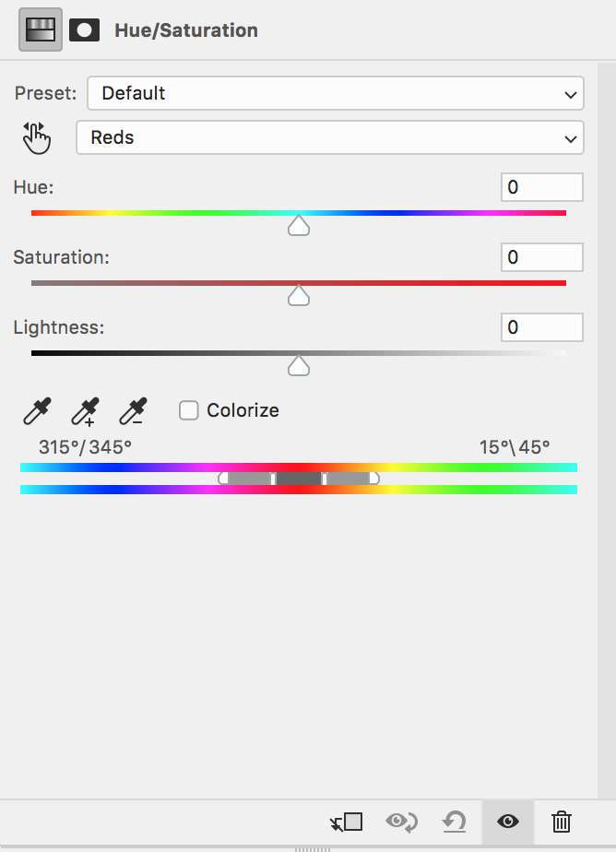616x852 pixels.
Task: Click the Saturation slider handle
Action: coord(298,295)
